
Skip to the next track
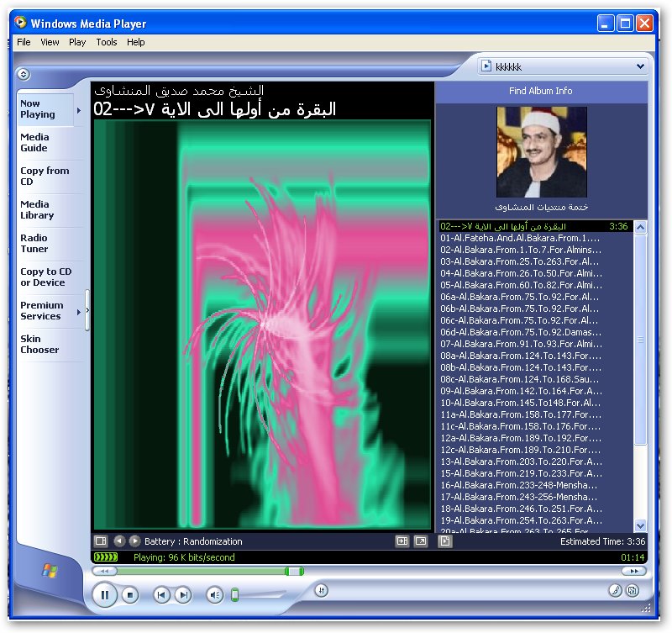pyautogui.click(x=183, y=595)
